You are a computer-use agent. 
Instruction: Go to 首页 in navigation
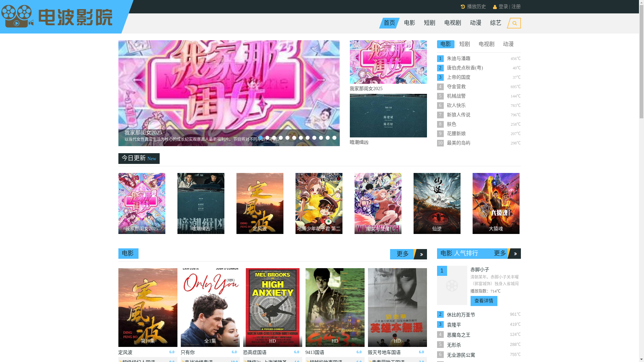(x=389, y=23)
